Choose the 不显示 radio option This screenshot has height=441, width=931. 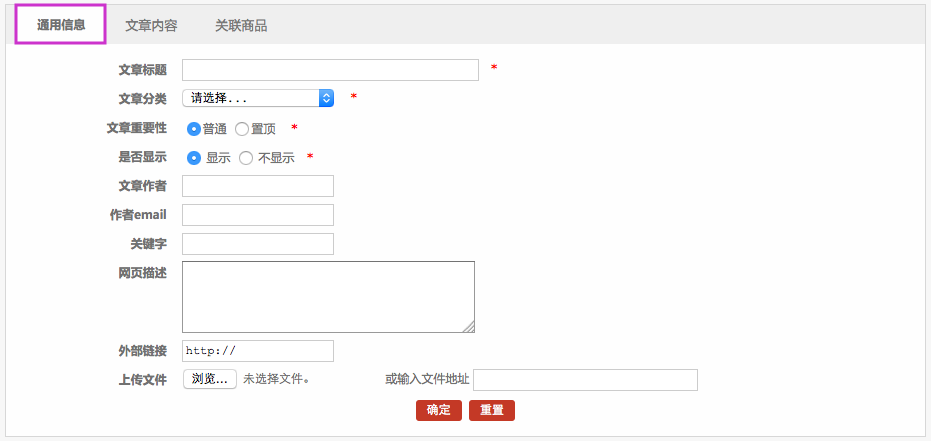[x=246, y=158]
